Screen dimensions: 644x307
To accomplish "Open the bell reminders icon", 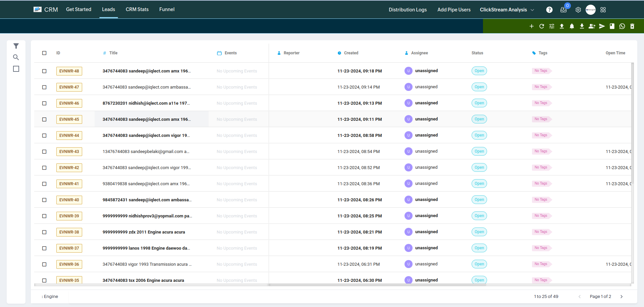I will pos(572,26).
